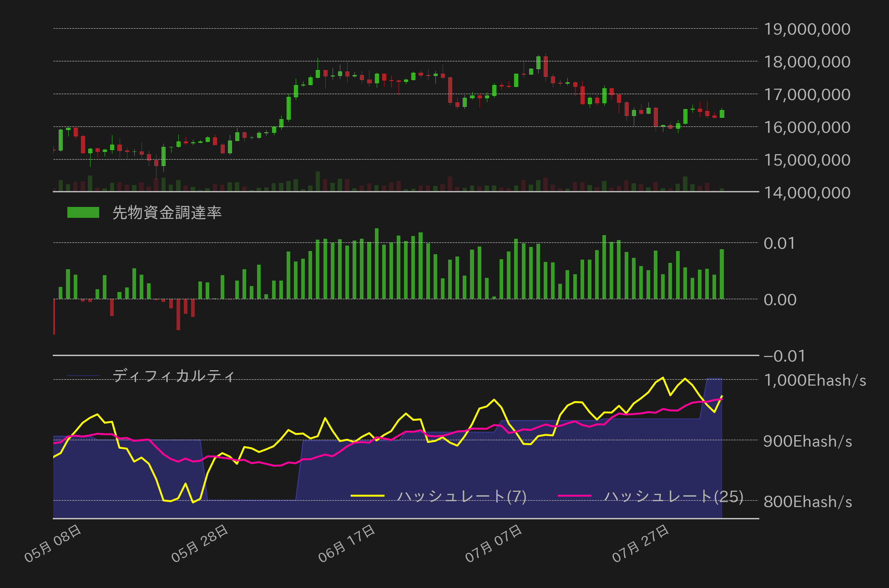The image size is (889, 588).
Task: Click the 先物資金調達率 legend label
Action: pyautogui.click(x=167, y=212)
